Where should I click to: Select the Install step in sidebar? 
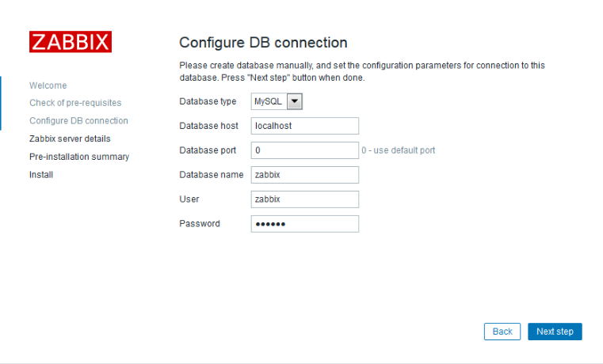point(41,175)
